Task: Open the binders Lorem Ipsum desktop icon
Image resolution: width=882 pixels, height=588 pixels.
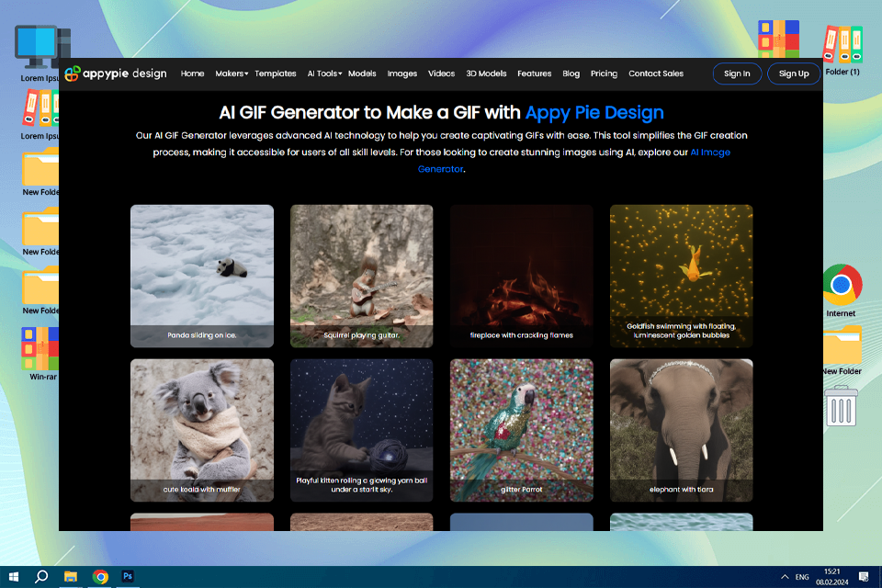Action: (x=40, y=116)
